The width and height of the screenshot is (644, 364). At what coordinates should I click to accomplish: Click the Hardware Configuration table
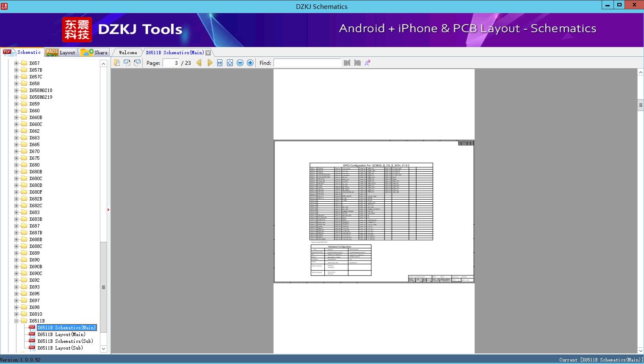tap(341, 260)
